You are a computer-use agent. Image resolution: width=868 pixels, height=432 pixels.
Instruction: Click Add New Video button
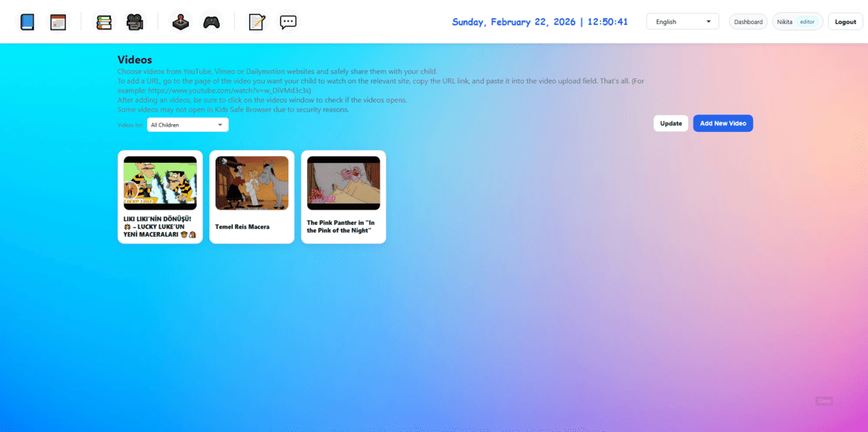point(723,124)
